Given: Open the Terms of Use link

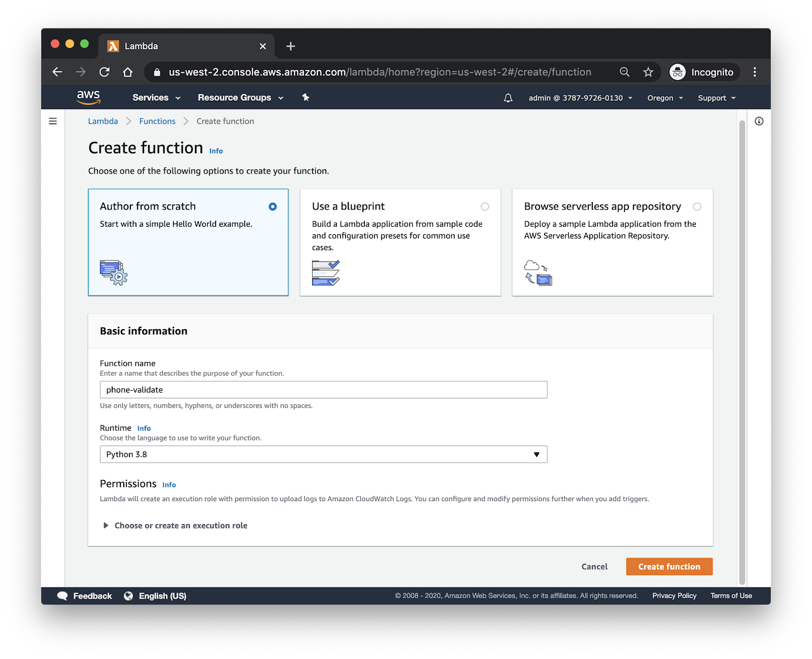Looking at the screenshot, I should pyautogui.click(x=731, y=596).
